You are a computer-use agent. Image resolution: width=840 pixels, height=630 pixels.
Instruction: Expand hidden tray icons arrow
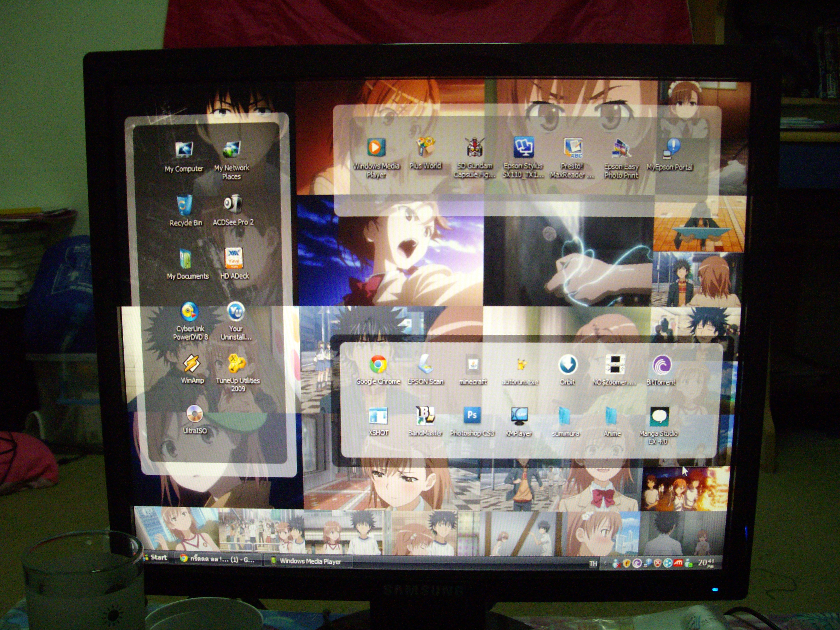click(605, 563)
